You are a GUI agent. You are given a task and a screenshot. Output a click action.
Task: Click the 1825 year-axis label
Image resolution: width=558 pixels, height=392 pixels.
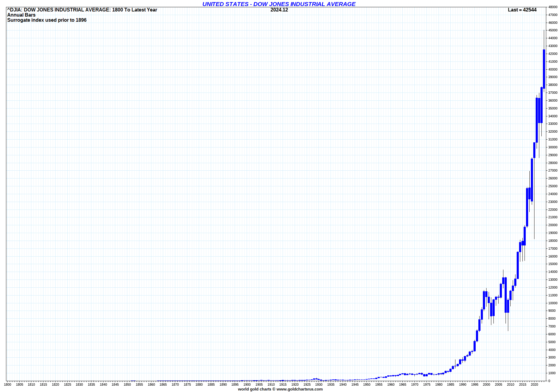68,384
